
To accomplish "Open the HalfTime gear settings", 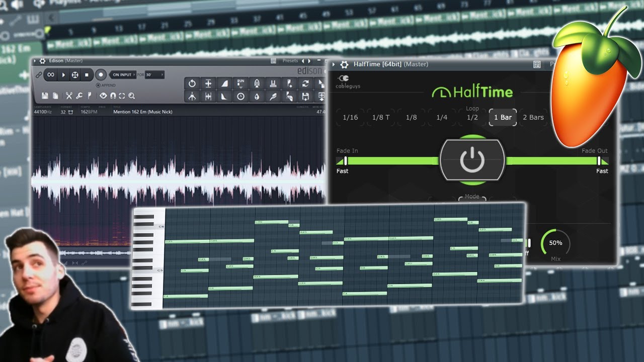I will pyautogui.click(x=344, y=64).
